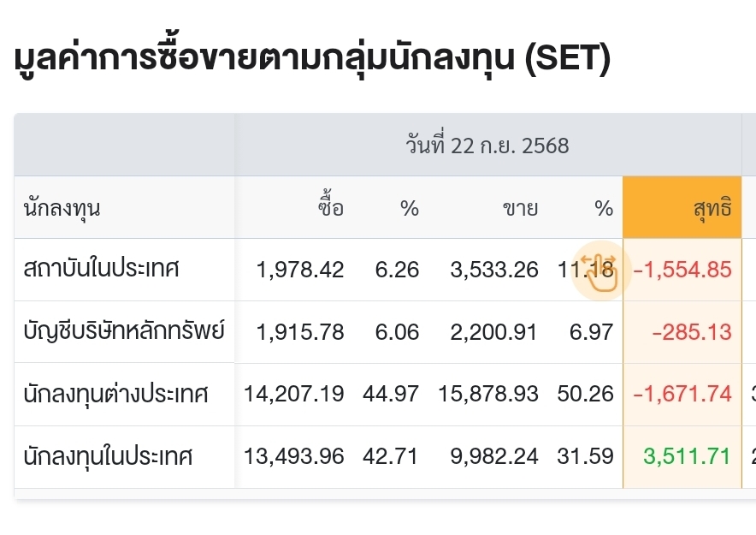
Task: Click the net value -1,671.74
Action: [682, 394]
